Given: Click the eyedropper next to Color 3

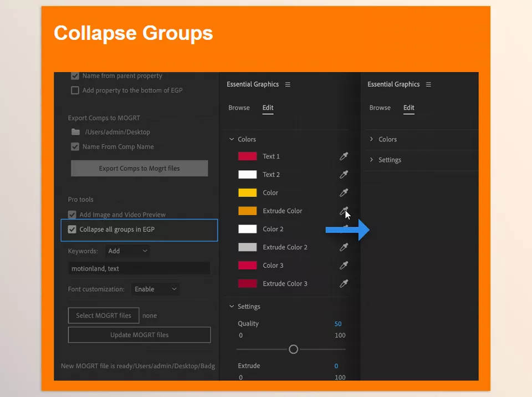Looking at the screenshot, I should pyautogui.click(x=344, y=265).
